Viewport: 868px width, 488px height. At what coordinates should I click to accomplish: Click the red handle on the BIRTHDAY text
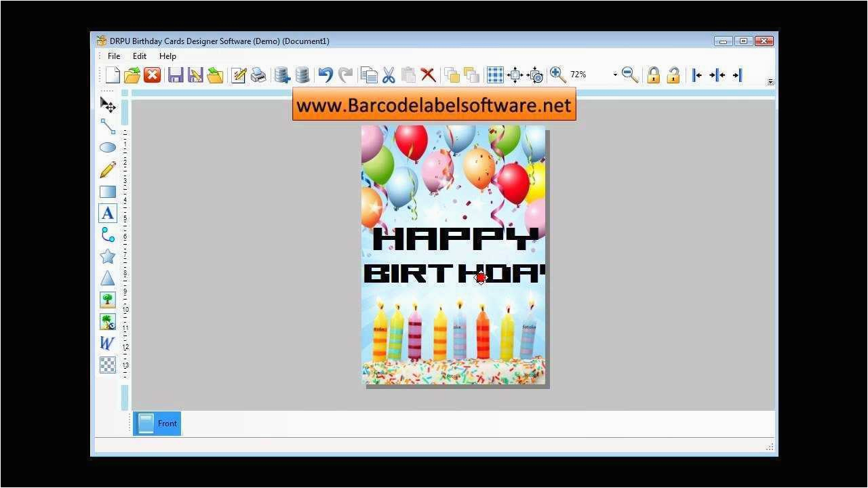[x=481, y=278]
